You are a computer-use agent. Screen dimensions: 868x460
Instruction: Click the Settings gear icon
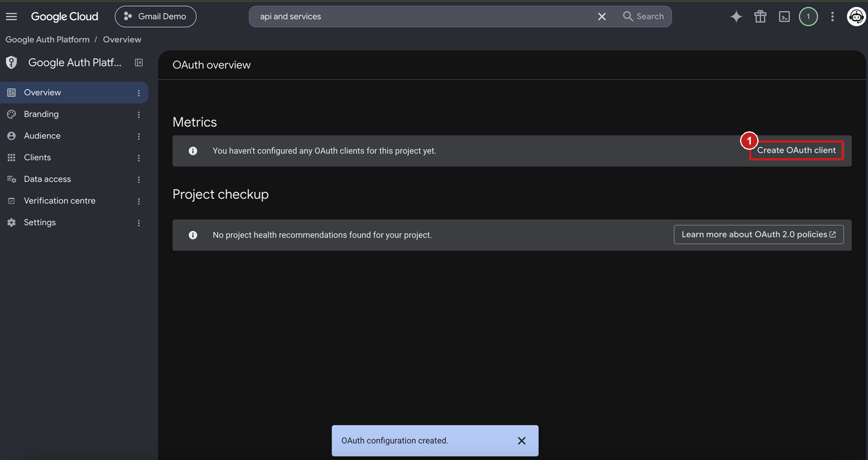point(11,223)
